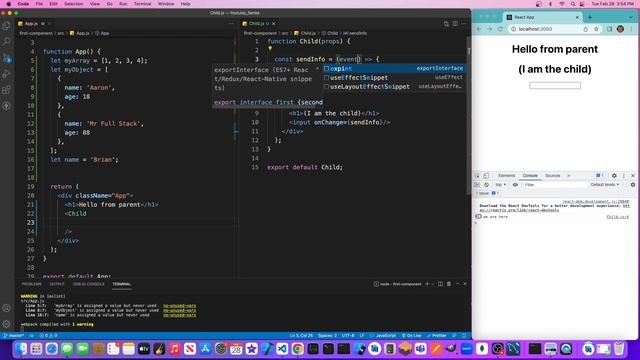Open the Search view in activity bar

pyautogui.click(x=7, y=41)
